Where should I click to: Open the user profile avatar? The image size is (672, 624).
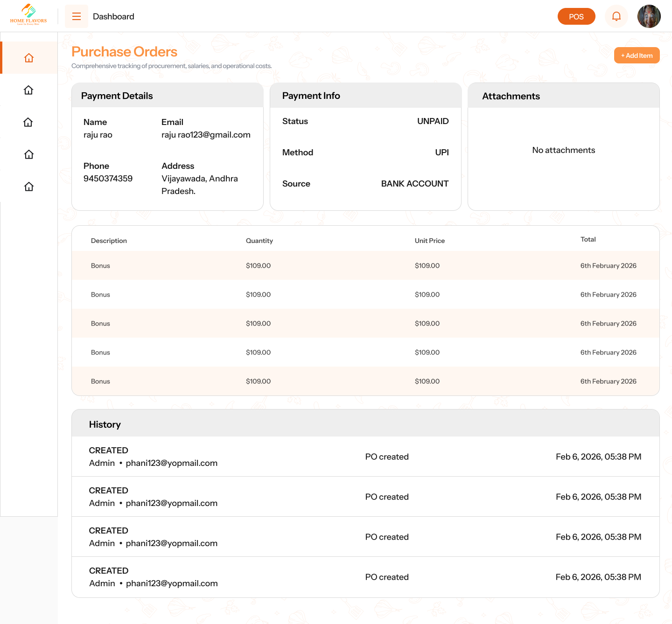649,16
